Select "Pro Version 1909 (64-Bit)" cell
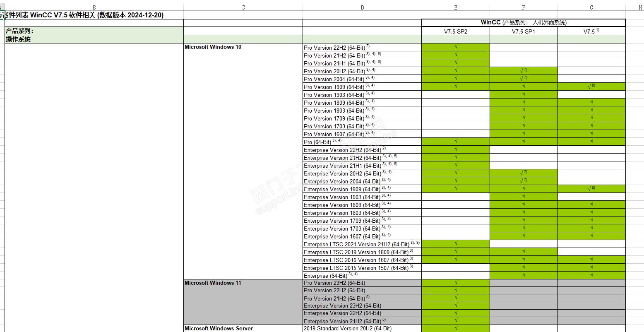Screen dimensions: 644x332 (362, 87)
